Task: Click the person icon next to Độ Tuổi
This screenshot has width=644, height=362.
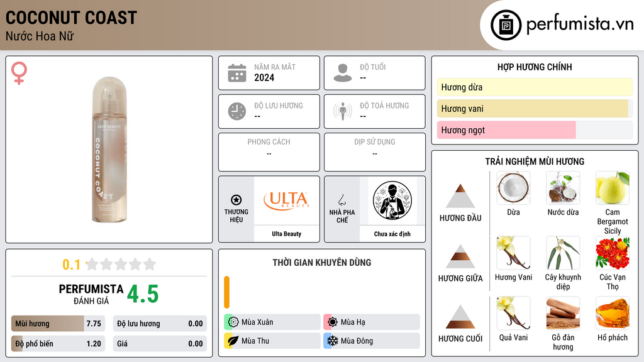Action: 343,73
